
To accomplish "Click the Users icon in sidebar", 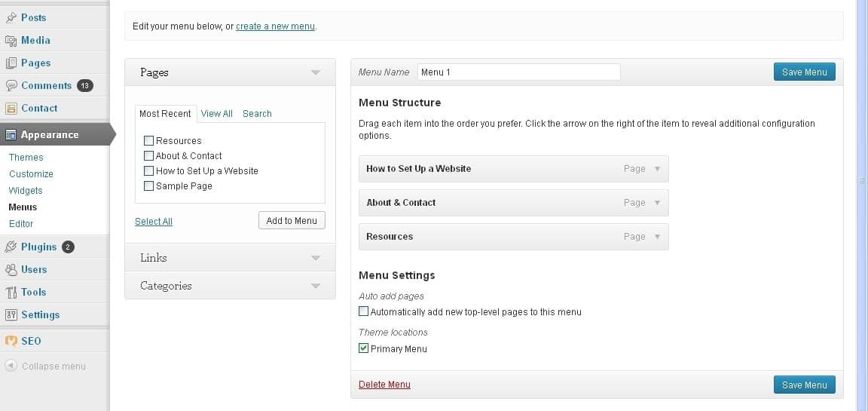I will coord(11,270).
